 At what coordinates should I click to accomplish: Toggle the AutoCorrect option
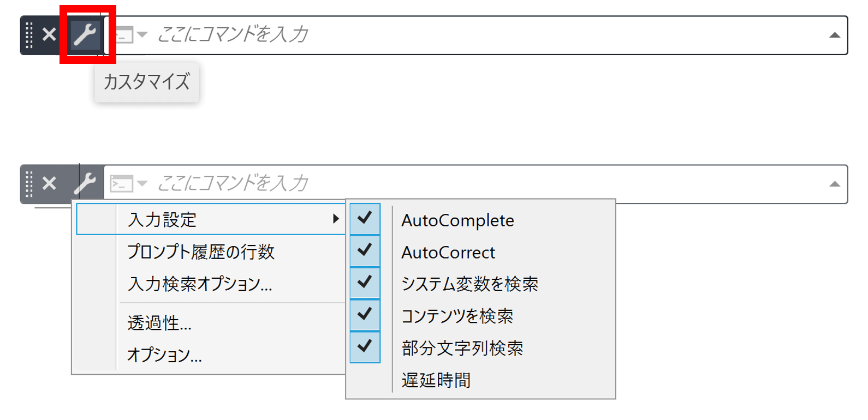(x=448, y=252)
